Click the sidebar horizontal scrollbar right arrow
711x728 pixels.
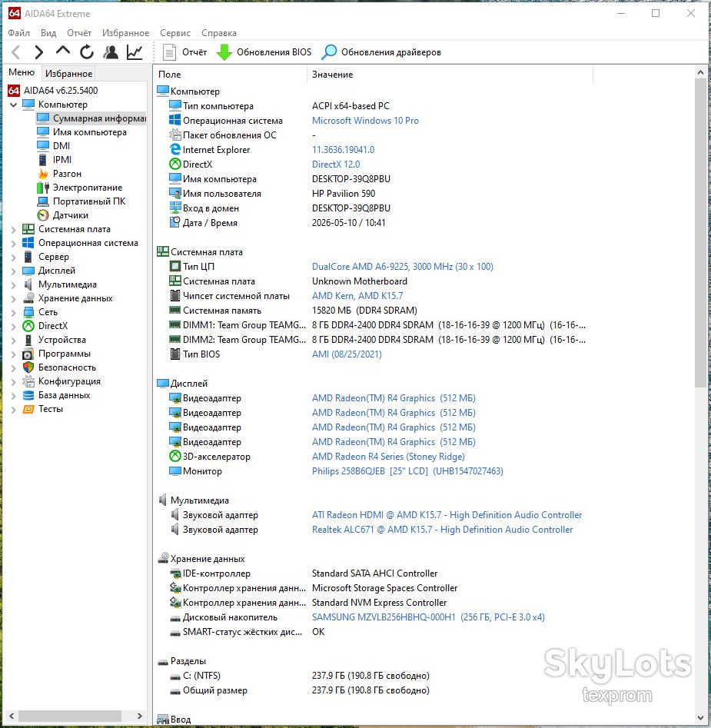pos(139,716)
